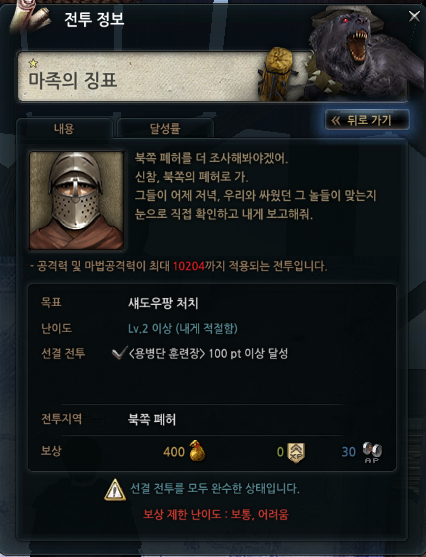
Task: Click the 섀도우팡 처치 objective text
Action: [x=163, y=303]
